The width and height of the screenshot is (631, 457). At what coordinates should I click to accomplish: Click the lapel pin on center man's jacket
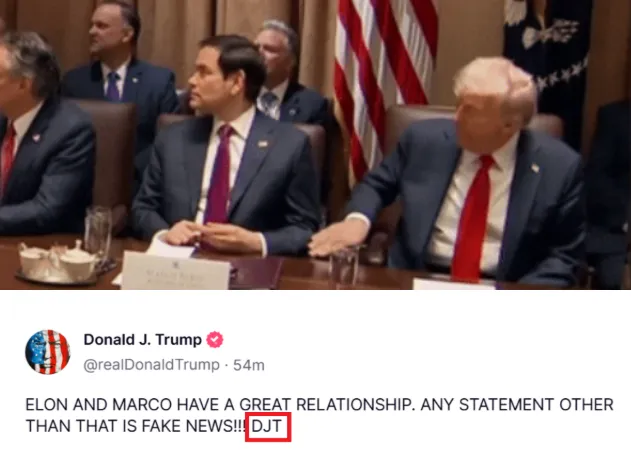263,144
